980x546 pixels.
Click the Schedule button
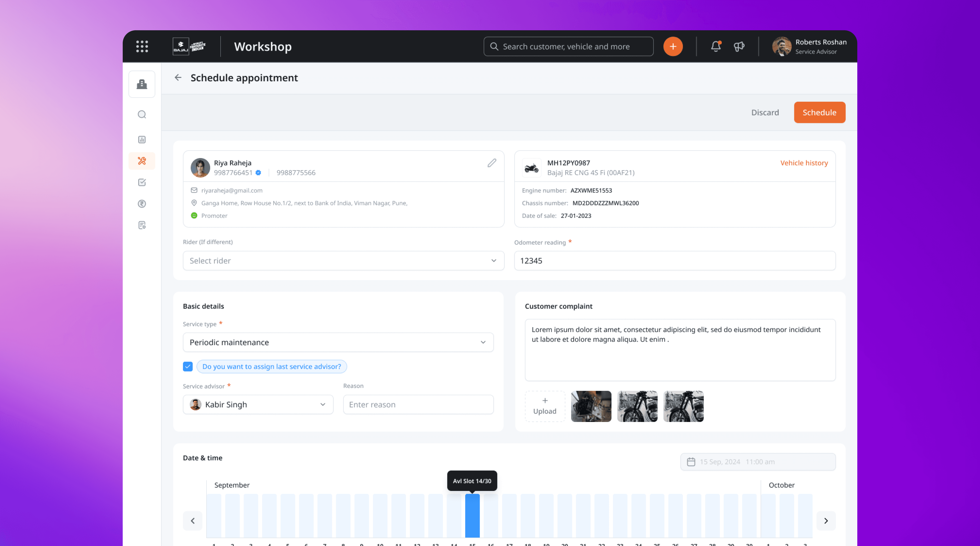point(819,113)
